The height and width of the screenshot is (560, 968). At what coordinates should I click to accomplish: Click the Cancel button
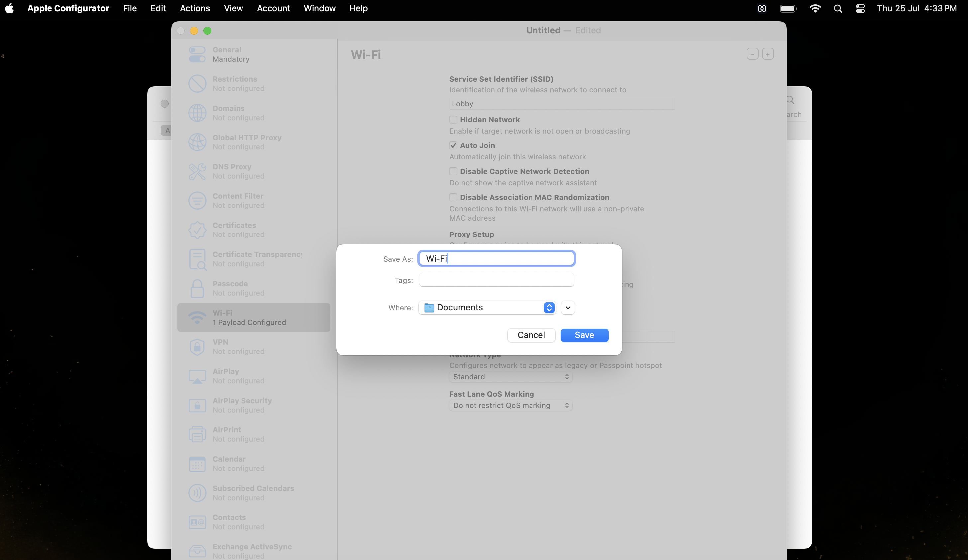click(x=531, y=335)
